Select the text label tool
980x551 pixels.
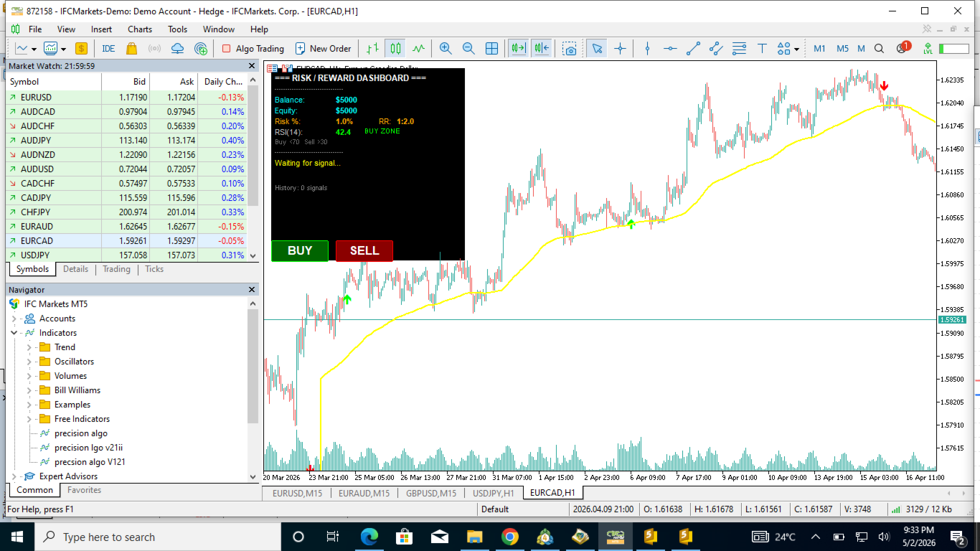point(762,49)
